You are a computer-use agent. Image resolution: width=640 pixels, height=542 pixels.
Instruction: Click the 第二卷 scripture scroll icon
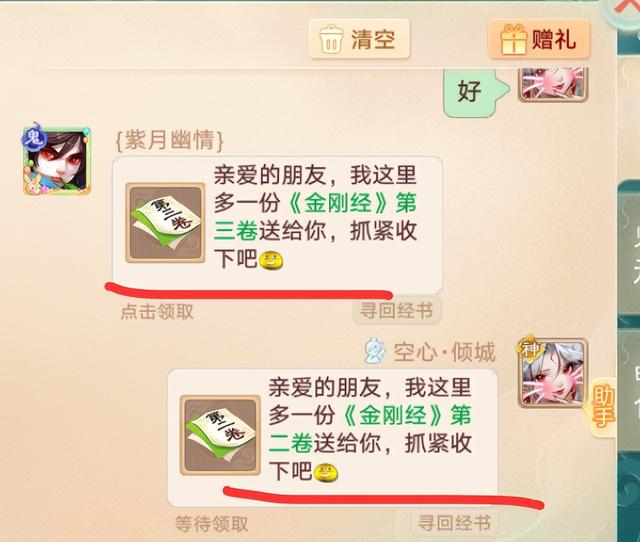click(220, 435)
